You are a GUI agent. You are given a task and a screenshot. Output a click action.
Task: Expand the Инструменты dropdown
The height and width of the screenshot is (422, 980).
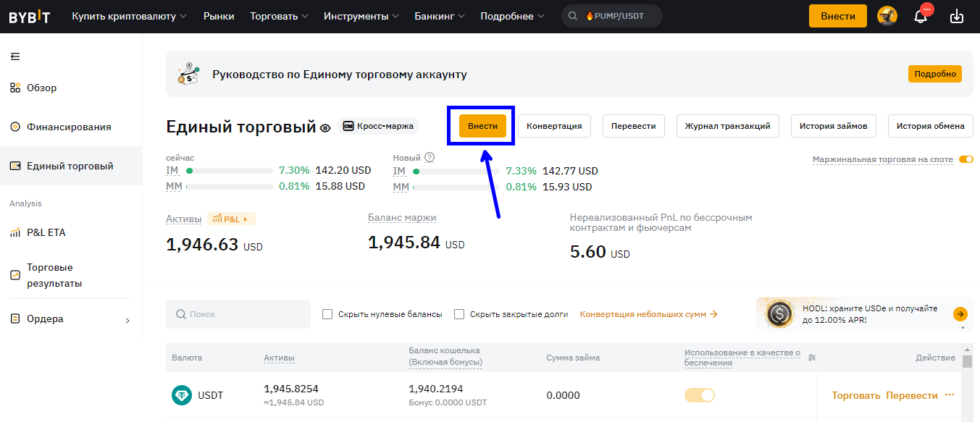click(x=356, y=14)
